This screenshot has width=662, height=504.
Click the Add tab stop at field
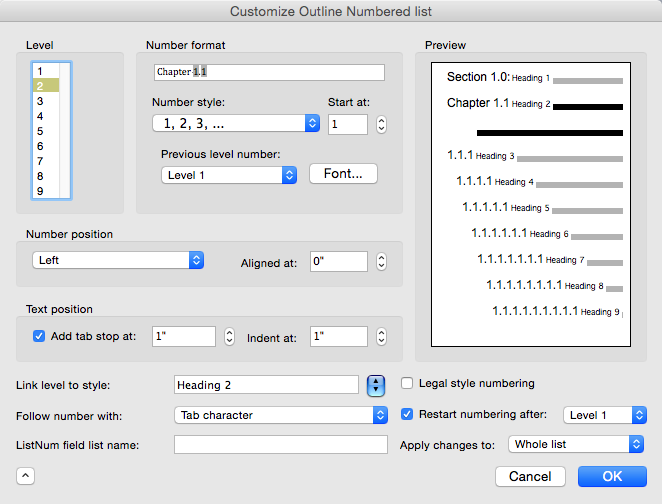[184, 336]
